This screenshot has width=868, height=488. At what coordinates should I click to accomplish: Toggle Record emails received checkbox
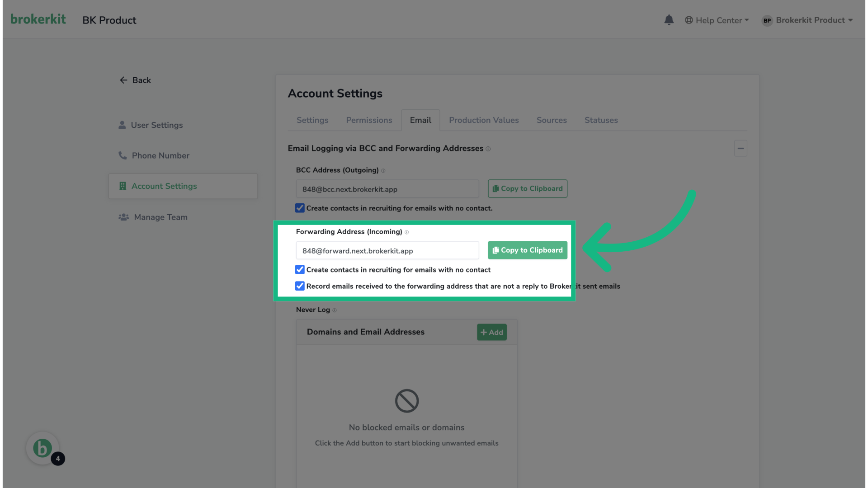pyautogui.click(x=300, y=286)
